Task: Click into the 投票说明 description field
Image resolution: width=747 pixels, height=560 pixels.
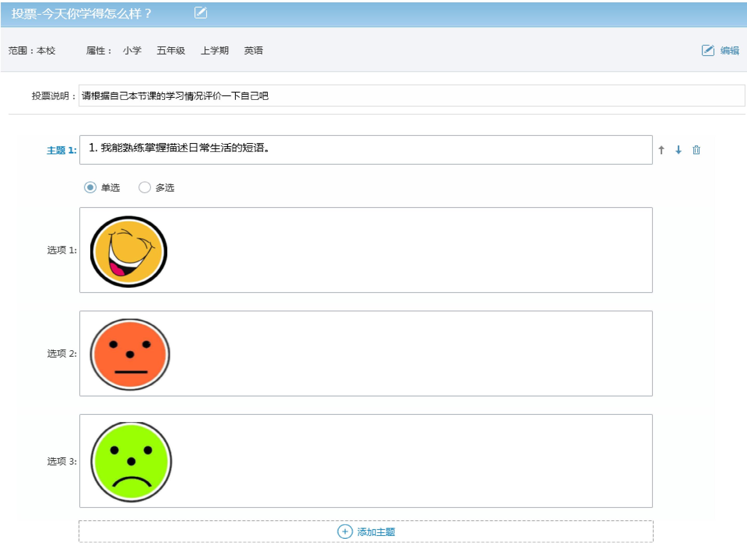Action: [x=412, y=96]
